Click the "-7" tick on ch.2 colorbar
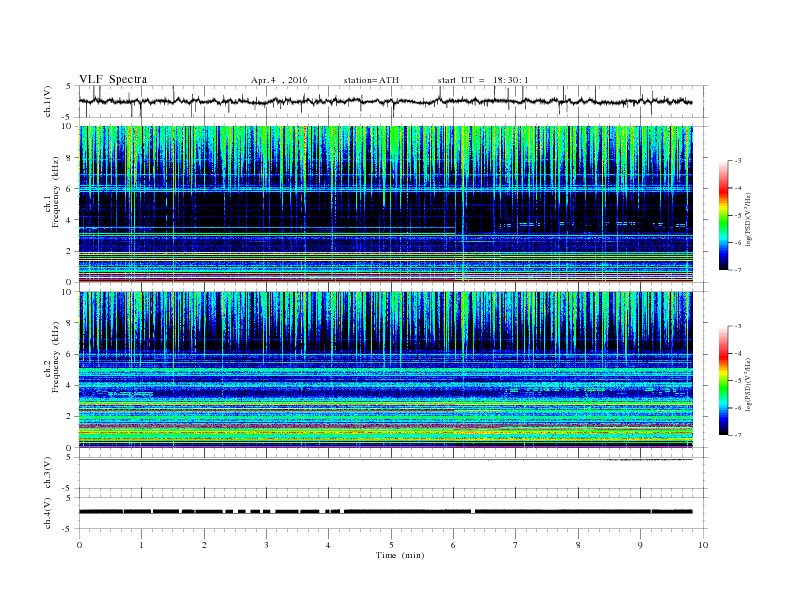Viewport: 792px width, 612px height. [738, 435]
